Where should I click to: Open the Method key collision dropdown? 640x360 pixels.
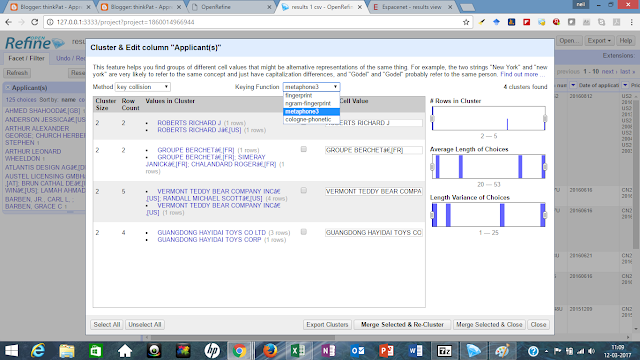143,87
